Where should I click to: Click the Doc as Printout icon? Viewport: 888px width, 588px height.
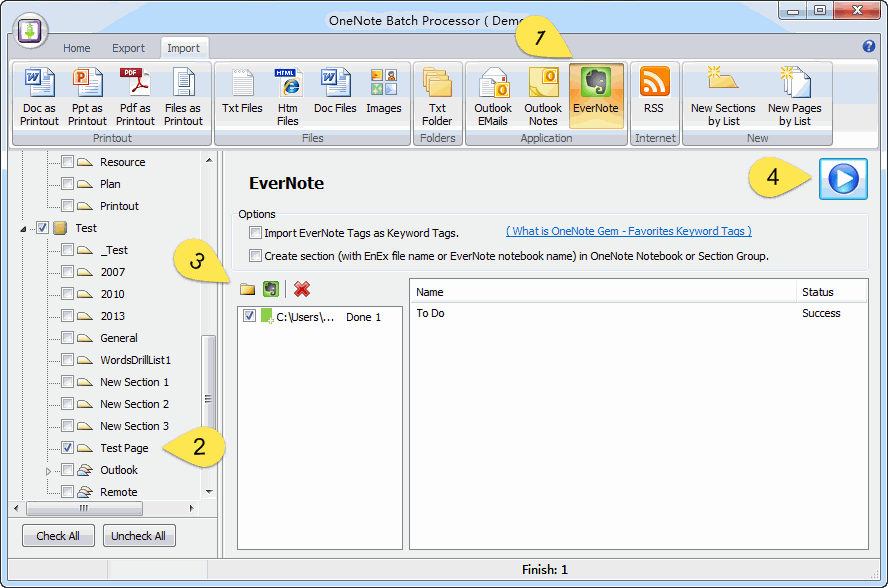[38, 95]
